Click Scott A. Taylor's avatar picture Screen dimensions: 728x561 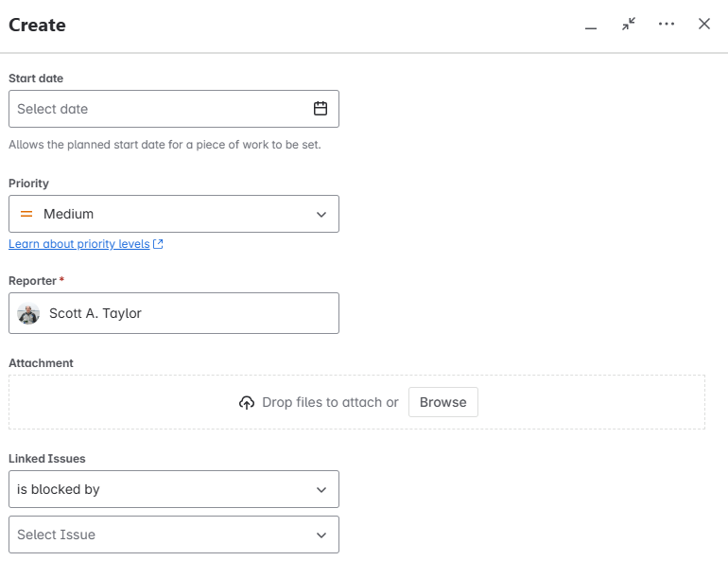click(28, 313)
